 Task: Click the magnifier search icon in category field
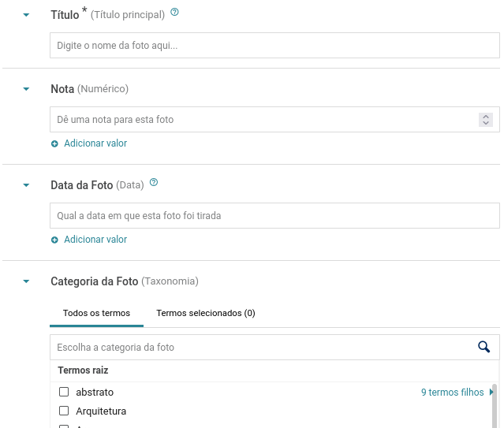click(483, 347)
